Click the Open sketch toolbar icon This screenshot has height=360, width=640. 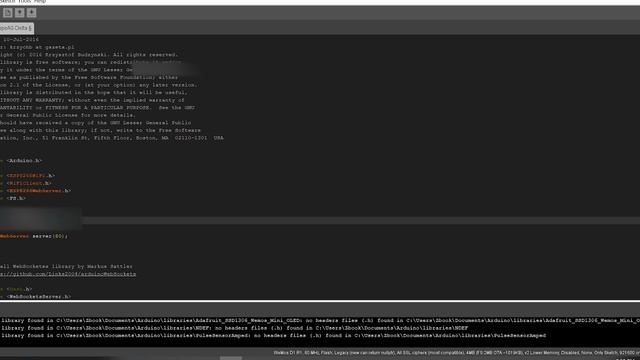click(20, 13)
